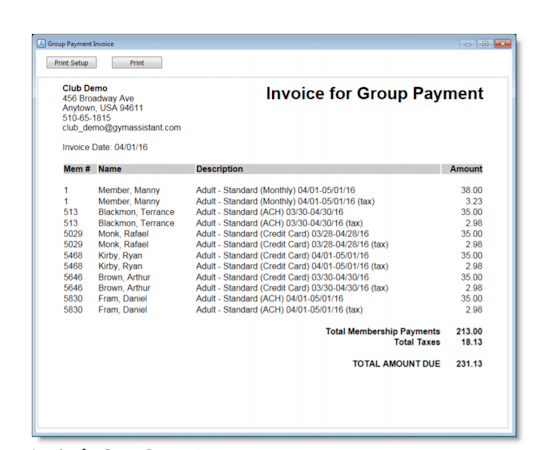Maximize the invoice window
539x450 pixels.
(x=485, y=44)
